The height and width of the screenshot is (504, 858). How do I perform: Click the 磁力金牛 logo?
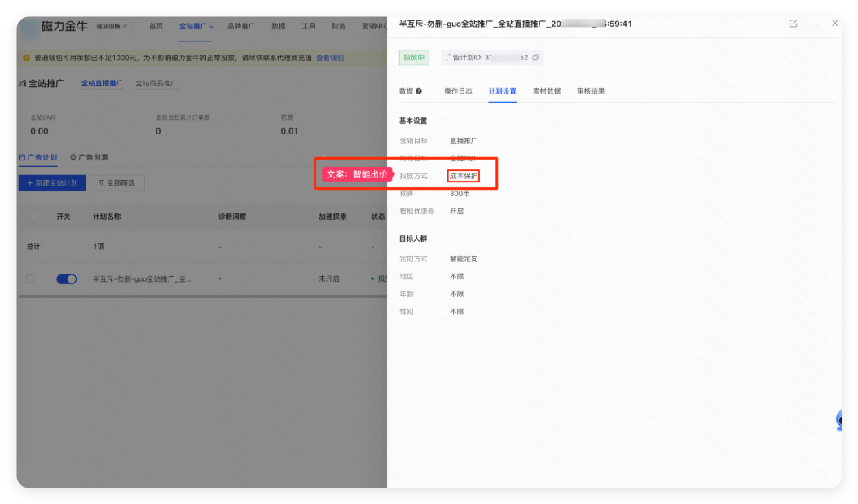click(x=64, y=27)
